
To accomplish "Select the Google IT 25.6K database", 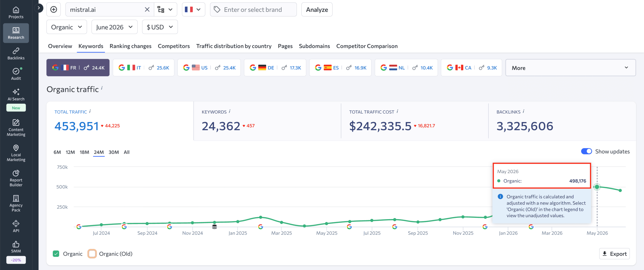I will (144, 68).
